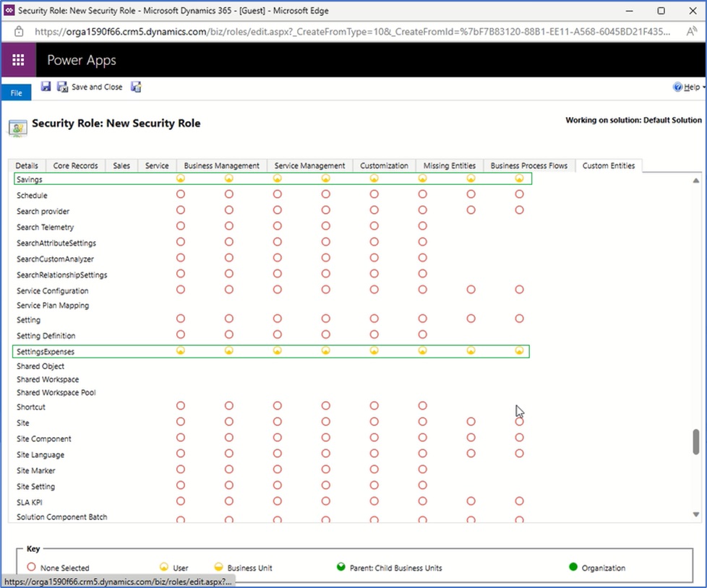Open the File menu
The width and height of the screenshot is (707, 588).
coord(16,93)
